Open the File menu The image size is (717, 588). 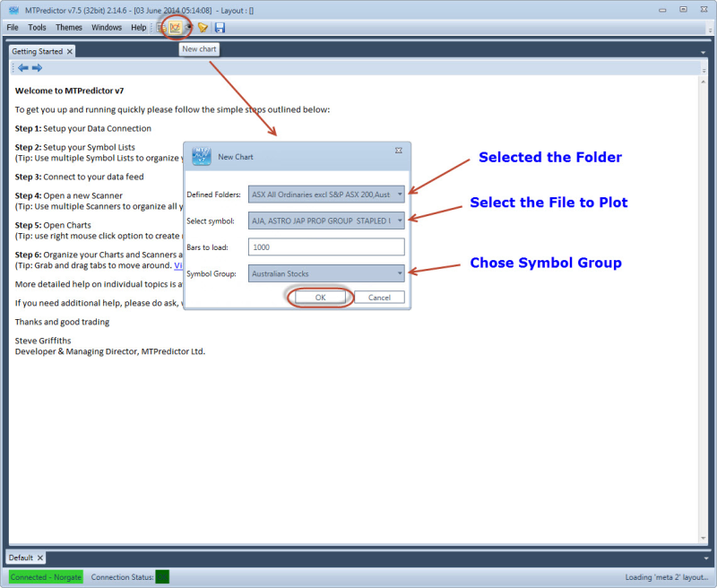[x=13, y=28]
